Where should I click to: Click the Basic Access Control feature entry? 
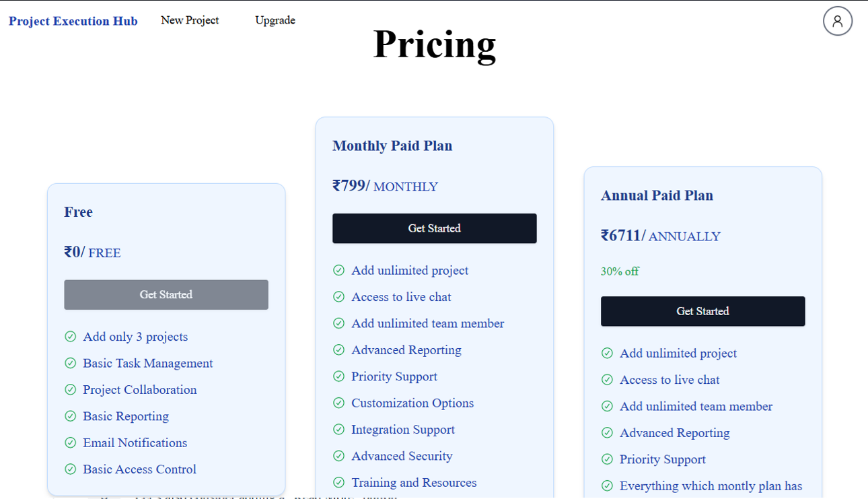pyautogui.click(x=139, y=469)
